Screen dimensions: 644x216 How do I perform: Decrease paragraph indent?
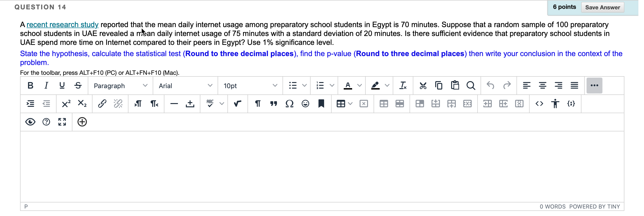click(x=46, y=104)
